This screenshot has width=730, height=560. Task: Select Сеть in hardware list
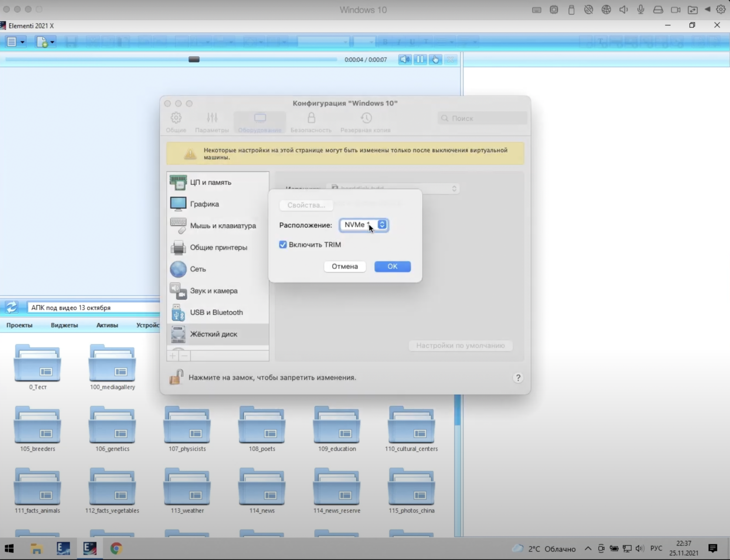pyautogui.click(x=217, y=269)
